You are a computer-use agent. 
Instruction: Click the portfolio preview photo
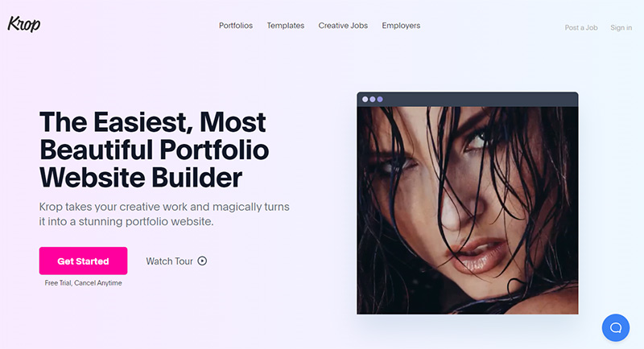(468, 211)
